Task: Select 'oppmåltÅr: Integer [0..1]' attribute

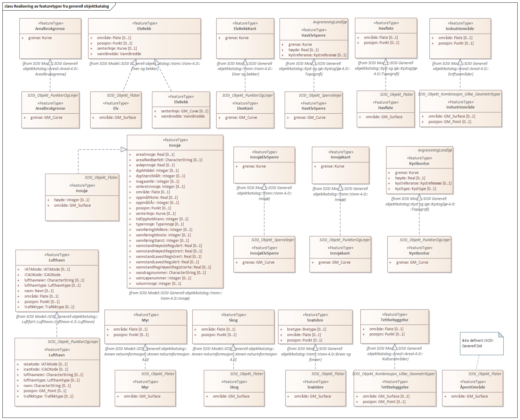Action: (x=157, y=202)
